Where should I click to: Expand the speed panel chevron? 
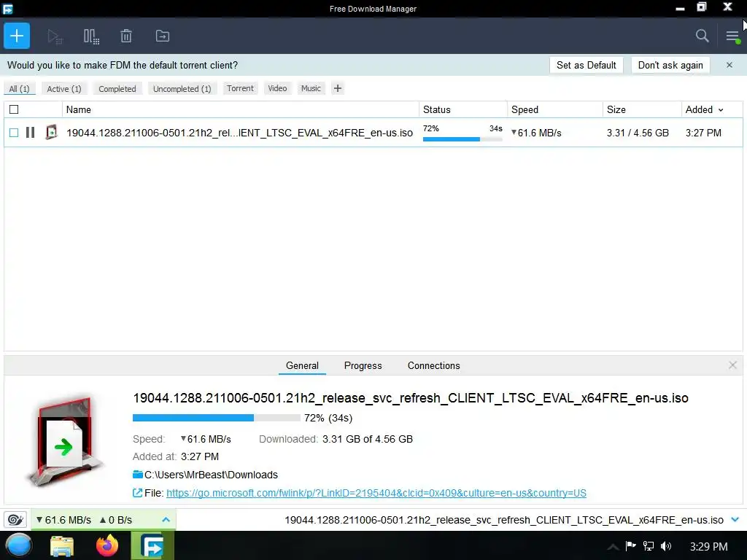point(166,519)
